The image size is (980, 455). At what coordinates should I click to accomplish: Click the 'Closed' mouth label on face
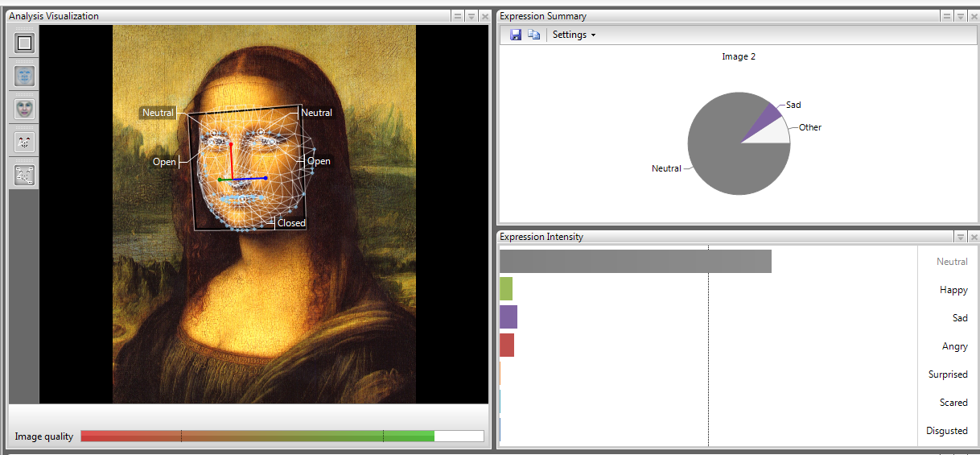click(291, 223)
